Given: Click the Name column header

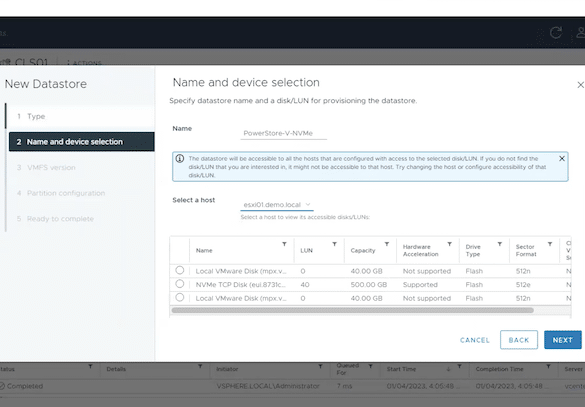Looking at the screenshot, I should [x=204, y=250].
